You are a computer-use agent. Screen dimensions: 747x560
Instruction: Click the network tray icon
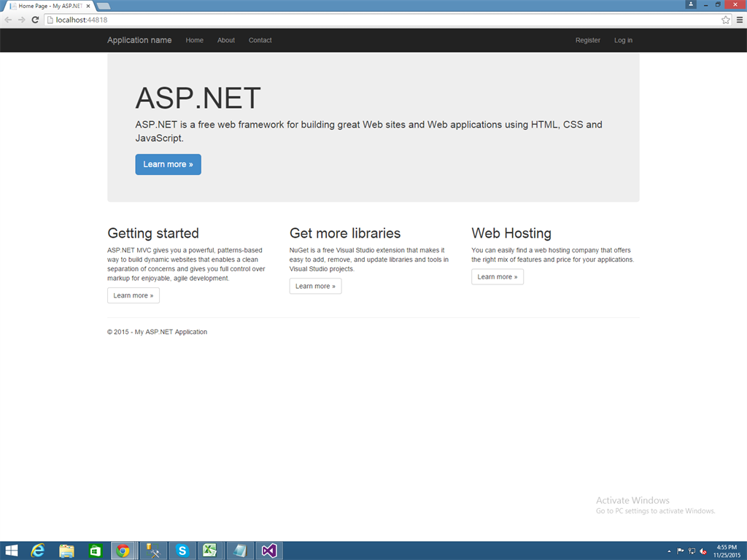pos(692,551)
